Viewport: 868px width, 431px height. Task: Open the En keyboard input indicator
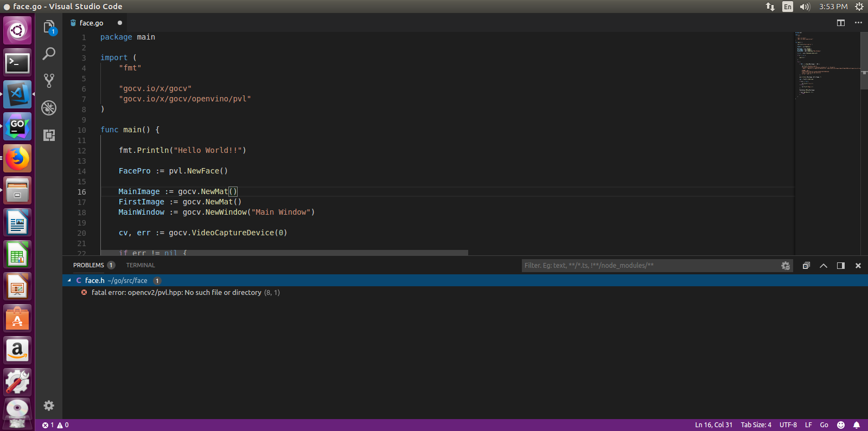click(788, 7)
